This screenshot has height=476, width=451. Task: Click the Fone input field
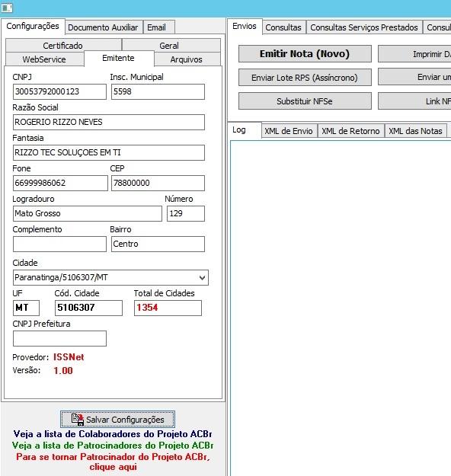pyautogui.click(x=60, y=183)
